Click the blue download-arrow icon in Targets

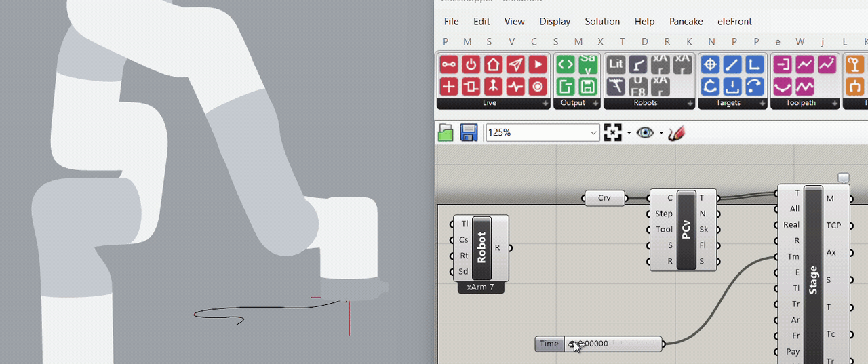coord(732,87)
